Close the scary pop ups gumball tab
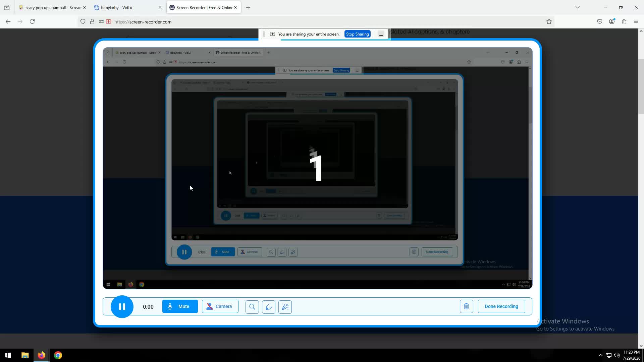Image resolution: width=644 pixels, height=362 pixels. click(x=85, y=7)
